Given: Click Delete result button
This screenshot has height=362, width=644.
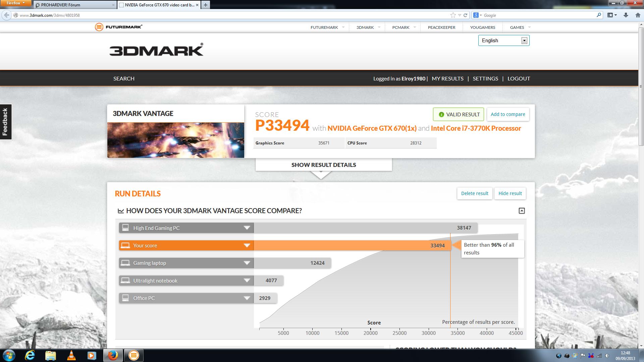Looking at the screenshot, I should point(474,193).
